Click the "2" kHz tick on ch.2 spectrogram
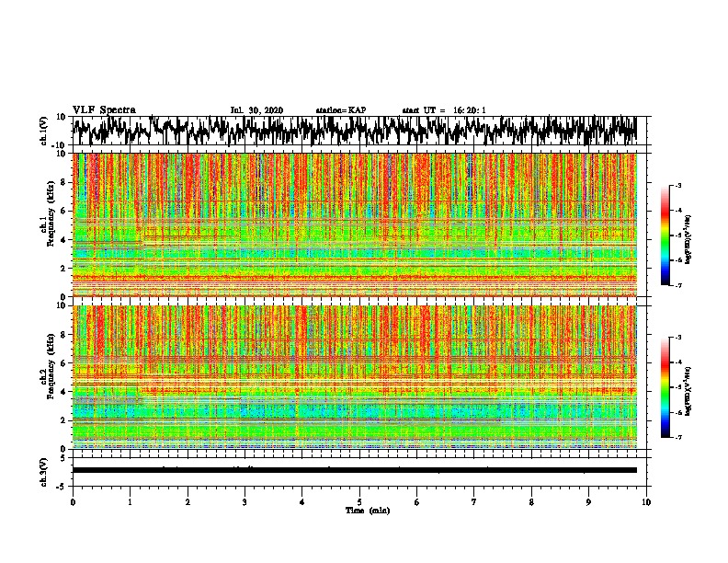The image size is (728, 563). tap(63, 420)
